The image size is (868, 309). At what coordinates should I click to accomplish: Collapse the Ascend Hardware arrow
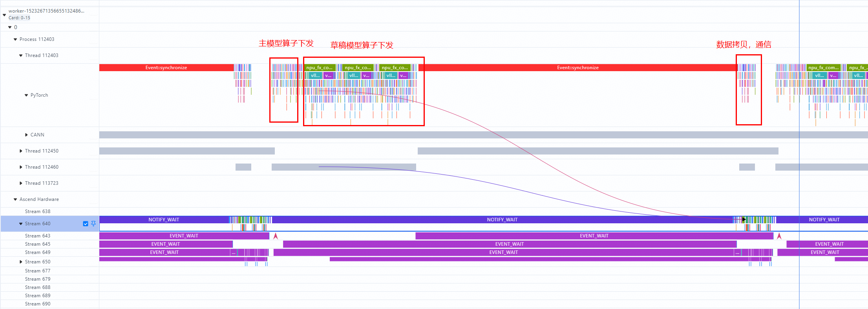point(15,199)
